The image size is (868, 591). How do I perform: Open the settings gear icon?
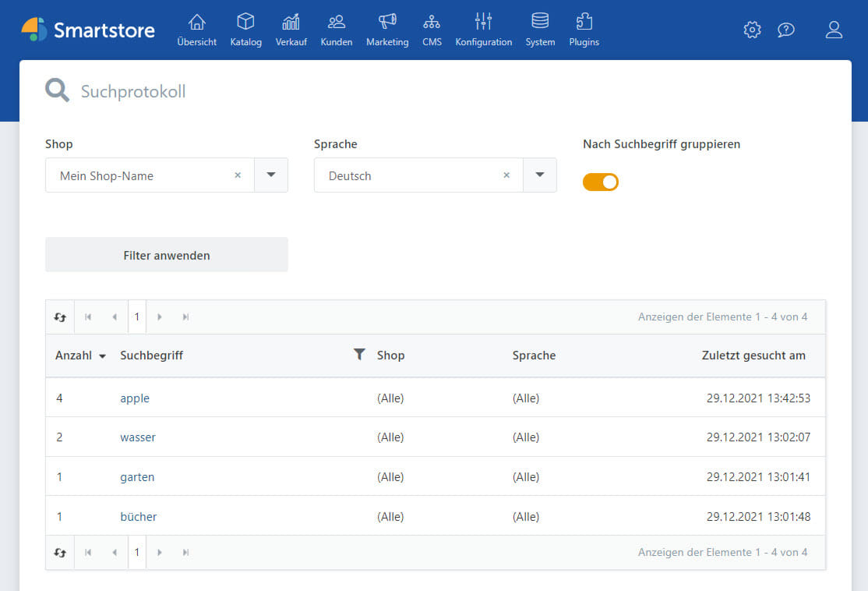point(752,30)
